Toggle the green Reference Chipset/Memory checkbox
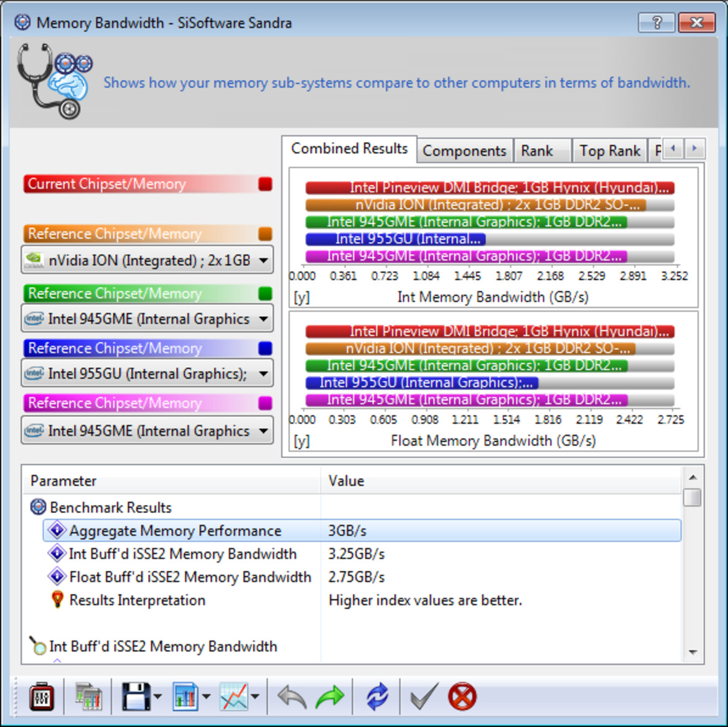Image resolution: width=728 pixels, height=727 pixels. tap(265, 294)
